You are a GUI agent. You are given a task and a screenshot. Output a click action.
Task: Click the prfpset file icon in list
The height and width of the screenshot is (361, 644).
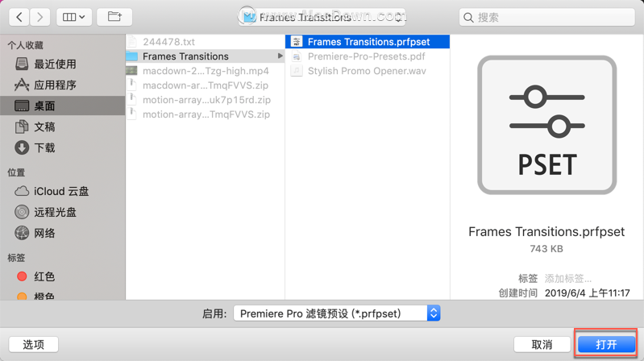297,41
